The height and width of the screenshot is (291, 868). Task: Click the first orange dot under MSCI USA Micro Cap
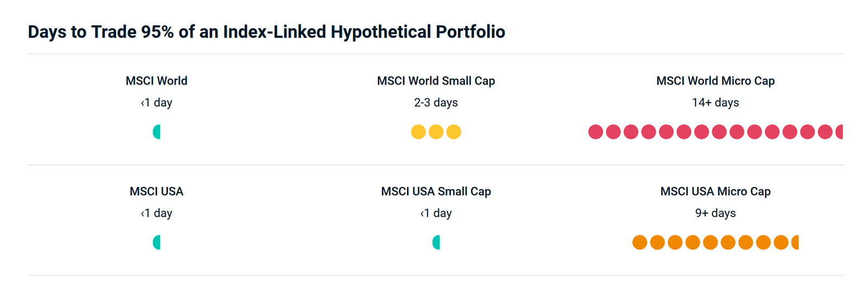(x=640, y=242)
